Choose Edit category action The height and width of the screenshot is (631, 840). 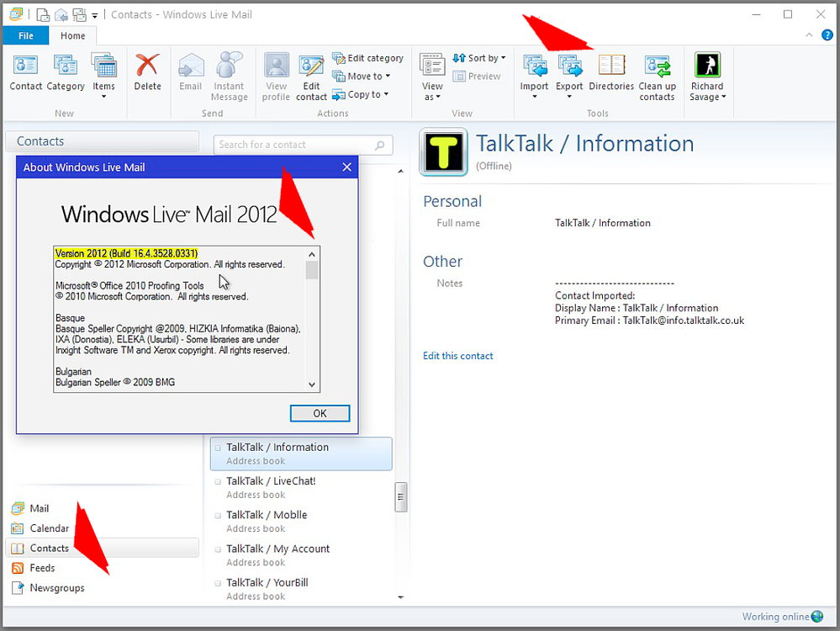(x=367, y=58)
